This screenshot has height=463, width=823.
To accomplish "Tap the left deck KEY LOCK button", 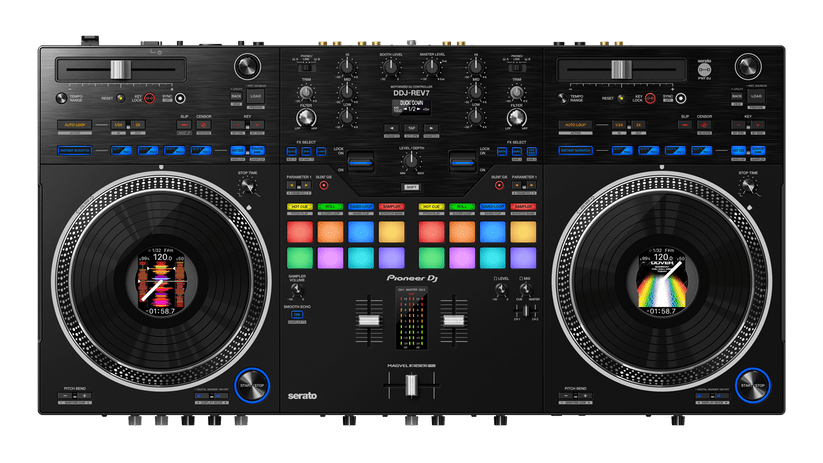I will [150, 98].
